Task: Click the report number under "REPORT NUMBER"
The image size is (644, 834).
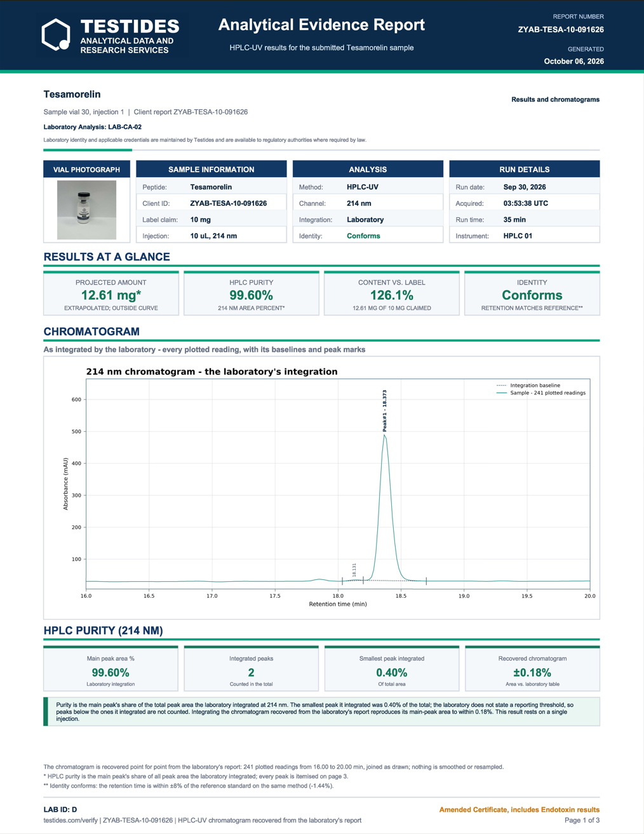Action: click(x=561, y=29)
